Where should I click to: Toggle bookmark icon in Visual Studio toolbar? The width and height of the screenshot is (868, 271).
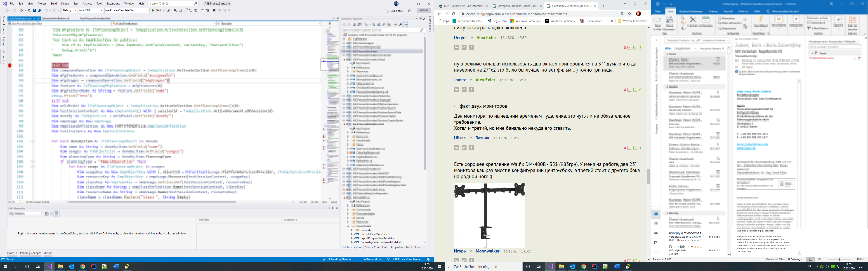click(214, 10)
